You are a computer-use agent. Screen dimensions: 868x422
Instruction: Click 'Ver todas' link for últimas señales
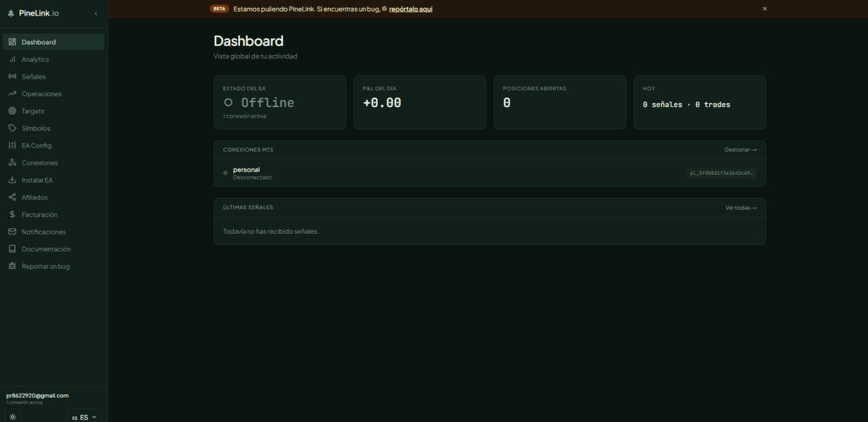click(x=741, y=208)
